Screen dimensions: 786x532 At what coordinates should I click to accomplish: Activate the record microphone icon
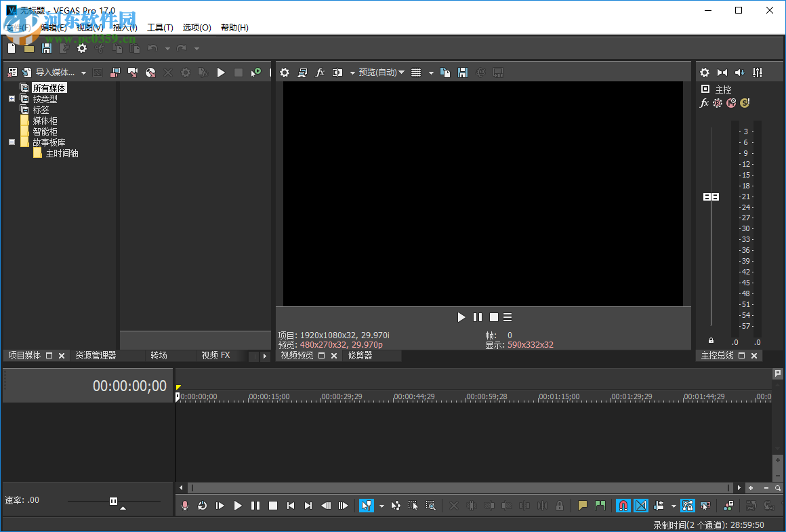(184, 506)
